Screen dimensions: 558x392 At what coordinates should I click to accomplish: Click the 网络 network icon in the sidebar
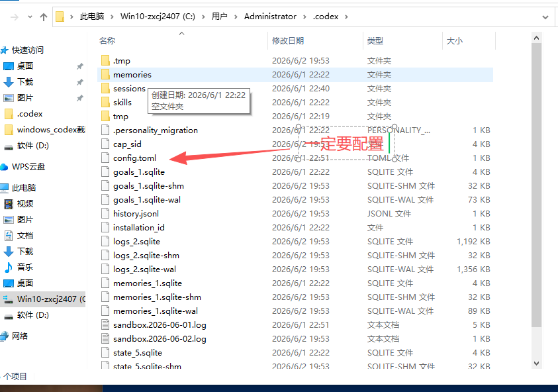[4, 336]
